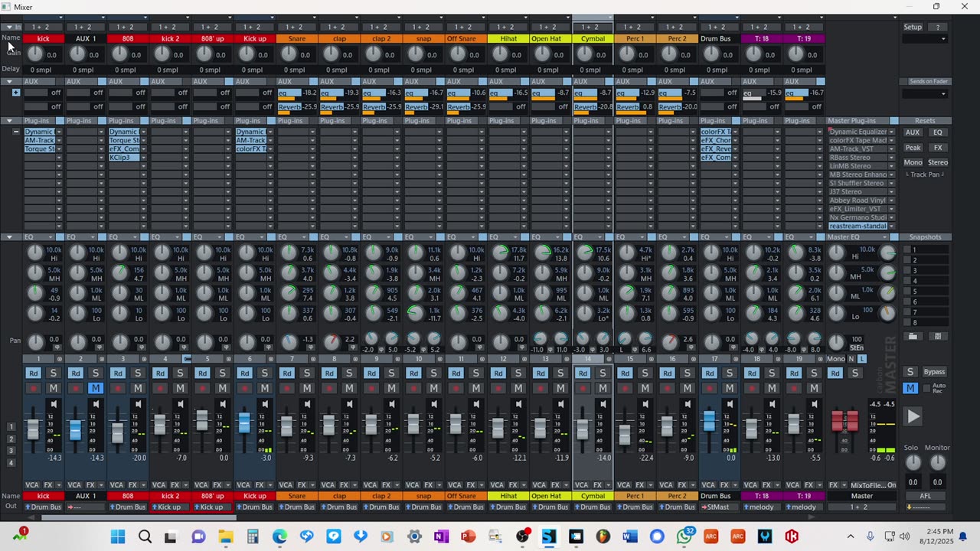This screenshot has height=551, width=980.
Task: Click the round icon beside channel number 17
Action: point(734,359)
